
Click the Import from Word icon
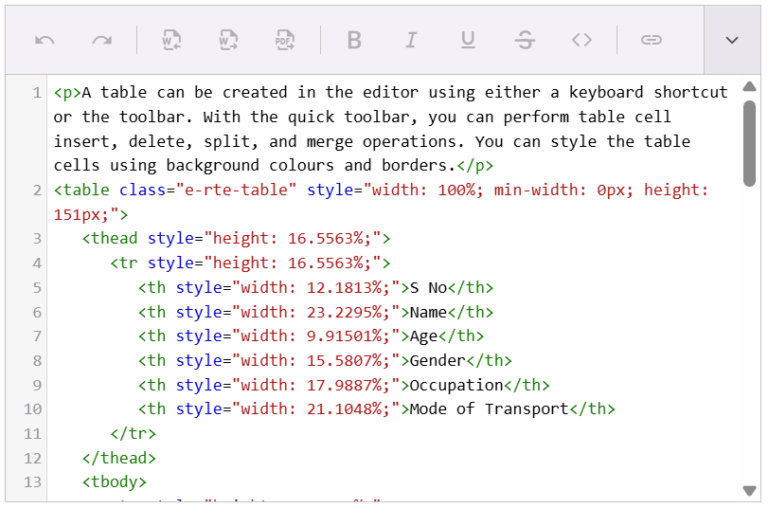point(172,40)
